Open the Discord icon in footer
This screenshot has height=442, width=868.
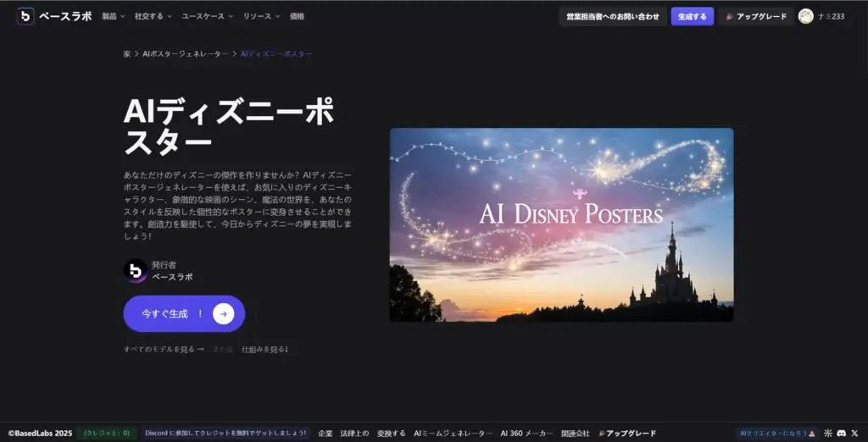842,434
